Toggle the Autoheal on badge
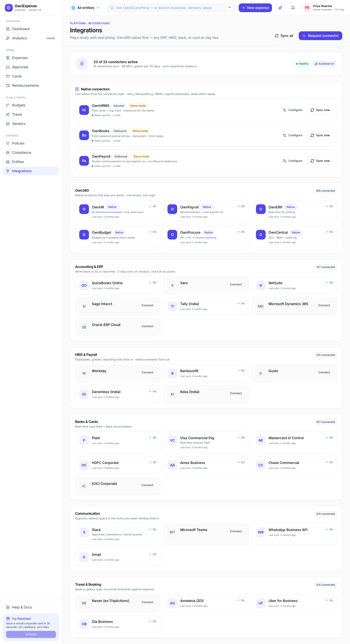This screenshot has width=350, height=644. pos(324,64)
